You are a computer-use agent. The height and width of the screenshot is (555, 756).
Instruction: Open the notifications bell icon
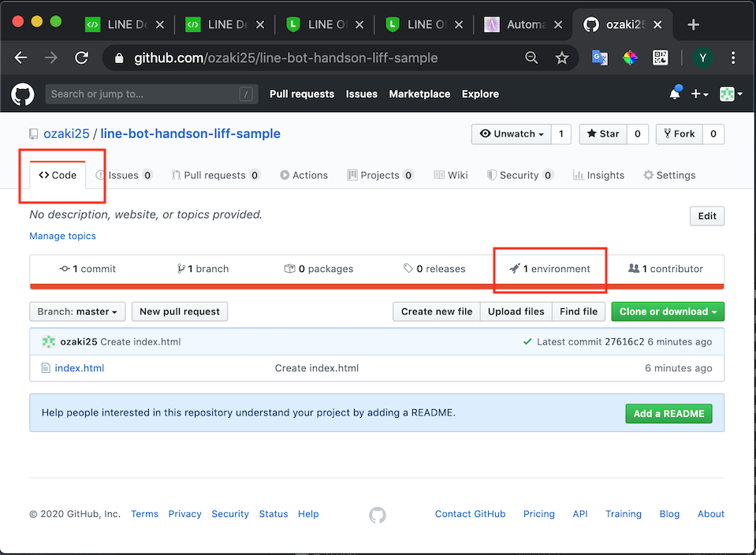675,94
